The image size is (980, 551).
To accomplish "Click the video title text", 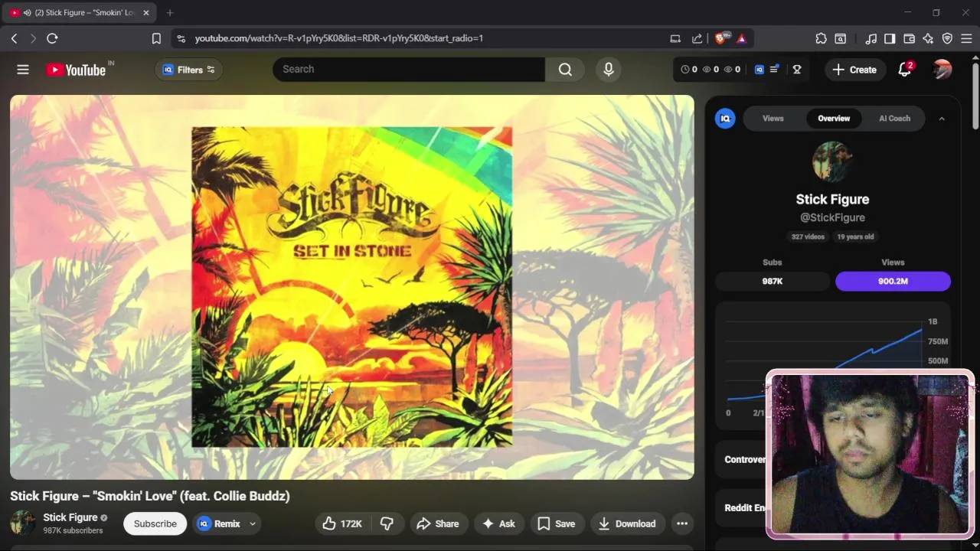I will pos(150,496).
